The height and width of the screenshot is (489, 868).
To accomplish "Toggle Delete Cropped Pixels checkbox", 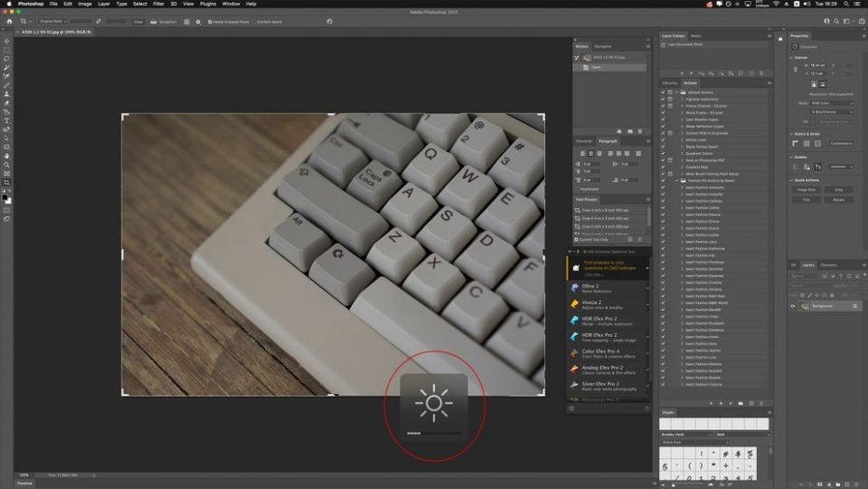I will coord(210,21).
